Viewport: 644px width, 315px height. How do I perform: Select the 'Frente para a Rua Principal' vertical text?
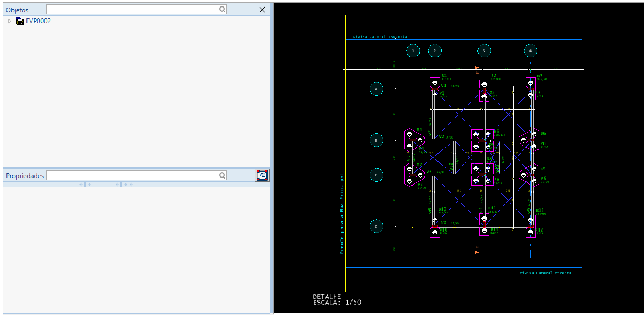click(x=342, y=213)
